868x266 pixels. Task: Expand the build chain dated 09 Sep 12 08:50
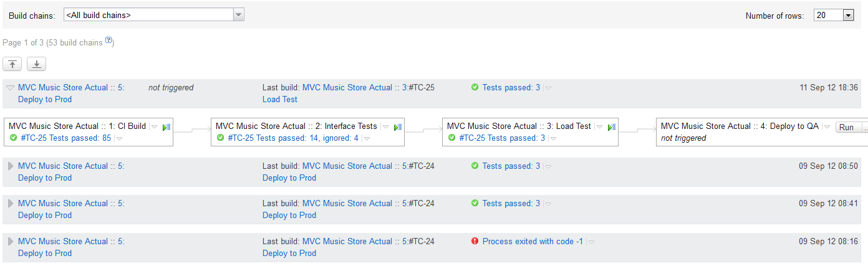(x=10, y=166)
